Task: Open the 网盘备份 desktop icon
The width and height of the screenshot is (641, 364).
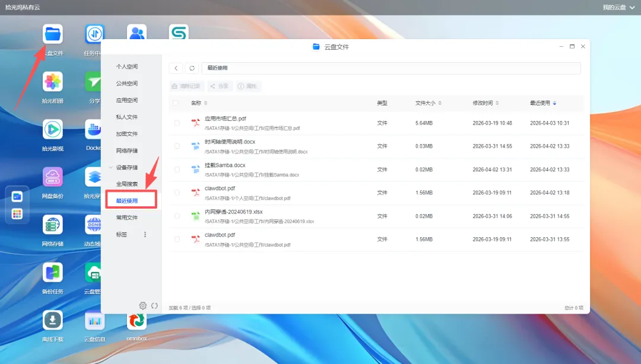Action: tap(53, 177)
